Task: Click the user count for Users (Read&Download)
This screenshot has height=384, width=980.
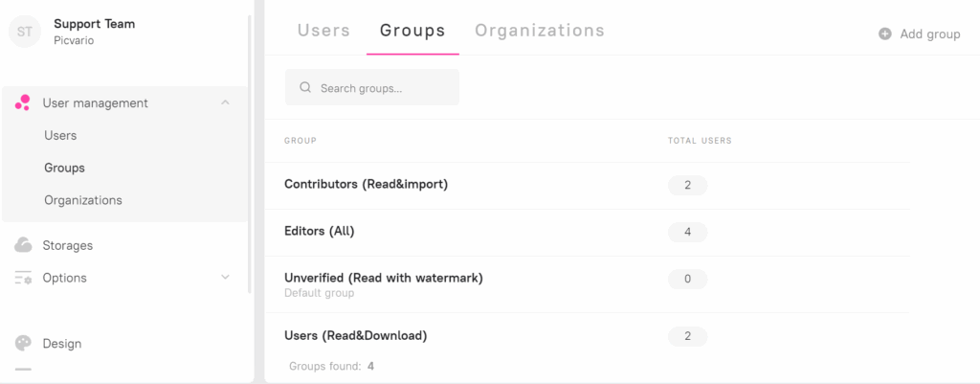Action: click(687, 336)
